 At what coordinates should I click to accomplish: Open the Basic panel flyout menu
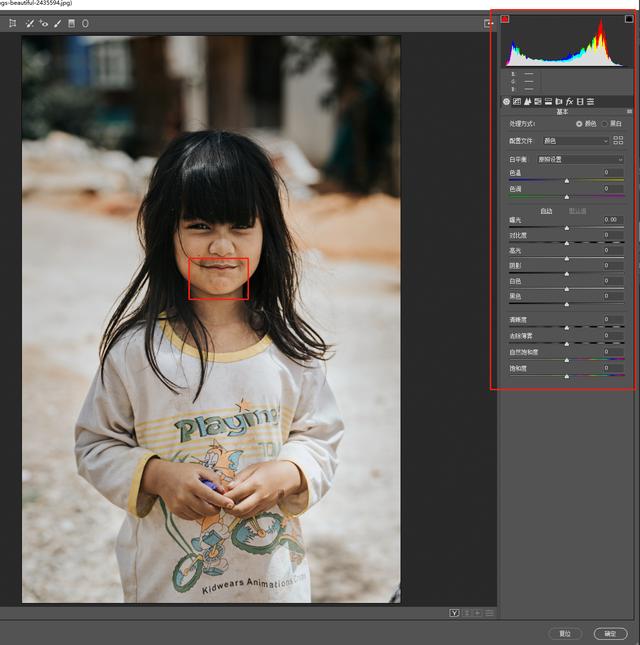coord(629,111)
